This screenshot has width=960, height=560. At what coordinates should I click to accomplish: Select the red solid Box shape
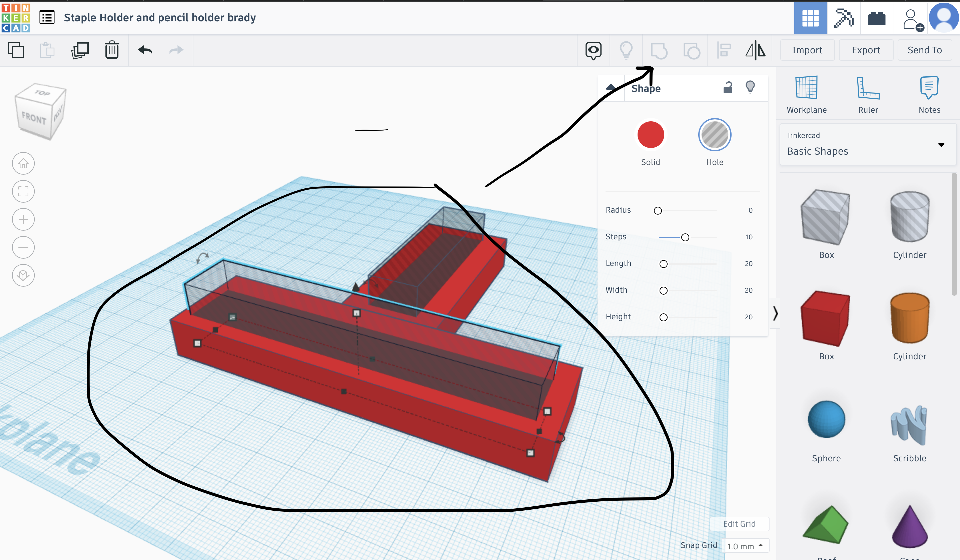[x=826, y=319]
